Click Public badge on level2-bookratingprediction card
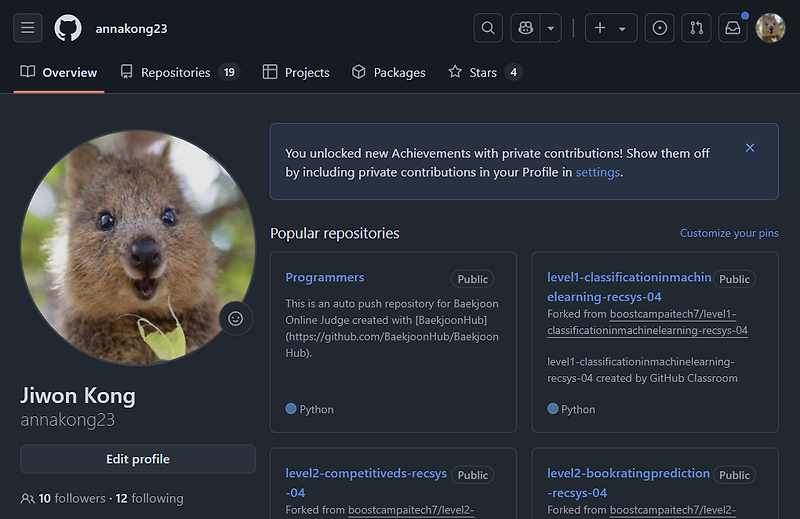Image resolution: width=800 pixels, height=519 pixels. (x=734, y=475)
